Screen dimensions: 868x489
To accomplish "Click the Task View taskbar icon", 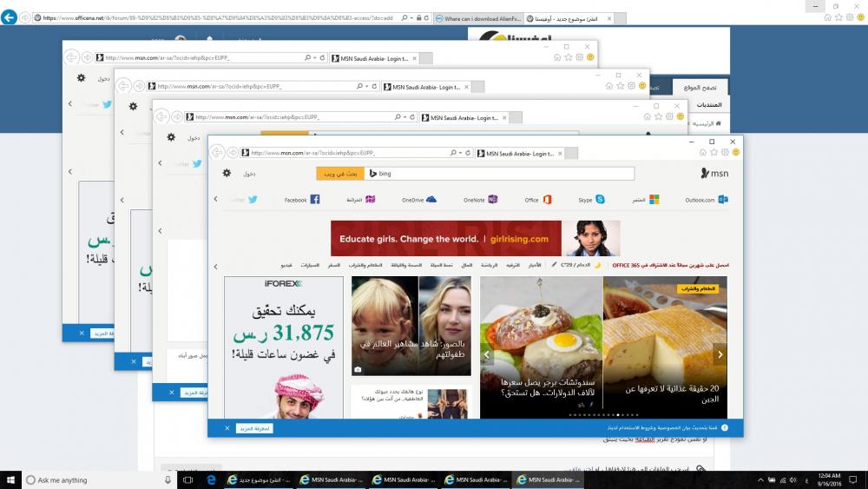I will [x=188, y=479].
